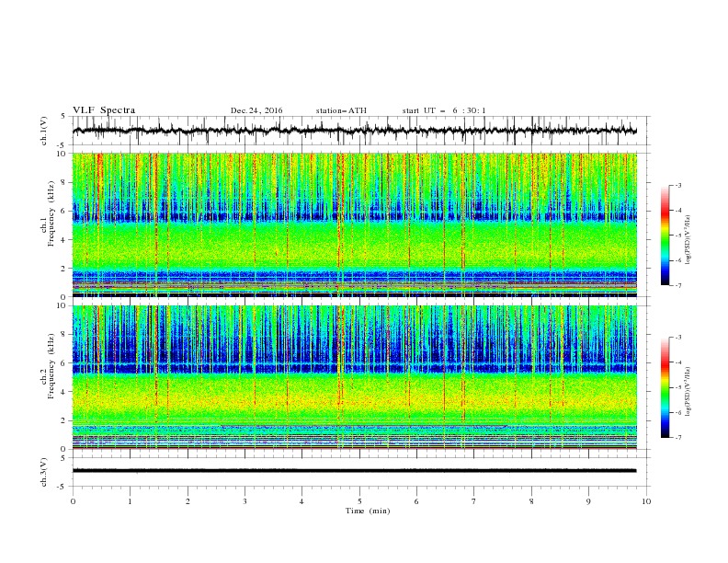
Task: Click the ch.1 spectrogram panel
Action: 354,224
